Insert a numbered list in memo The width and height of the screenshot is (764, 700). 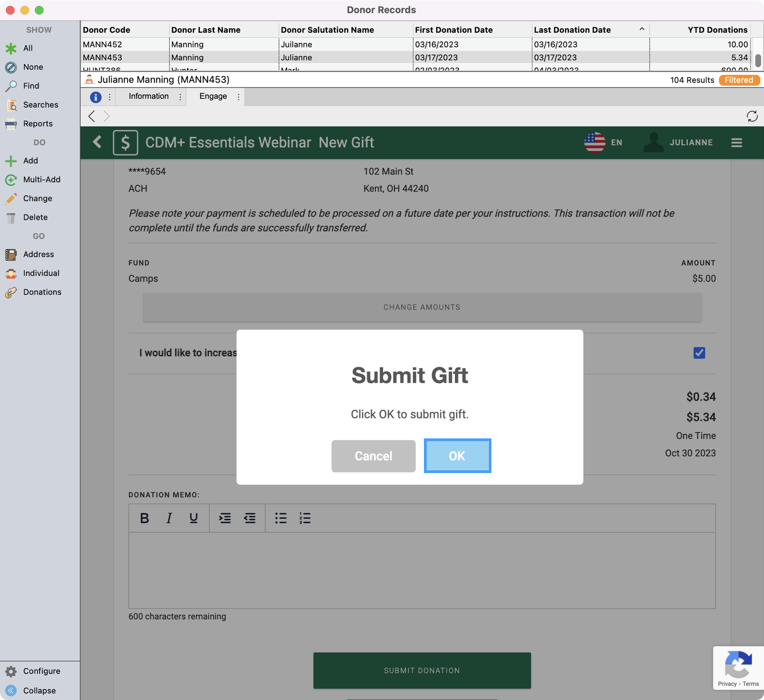[x=305, y=518]
